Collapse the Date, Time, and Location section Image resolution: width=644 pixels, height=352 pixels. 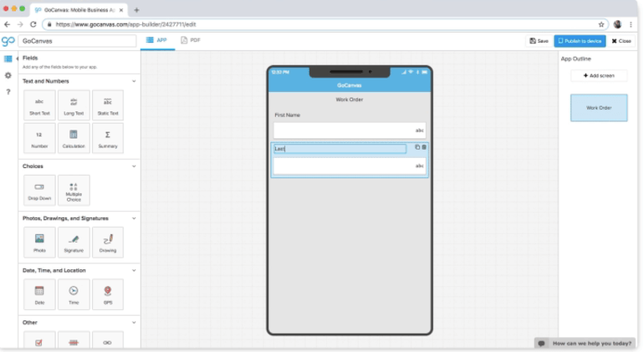tap(134, 270)
